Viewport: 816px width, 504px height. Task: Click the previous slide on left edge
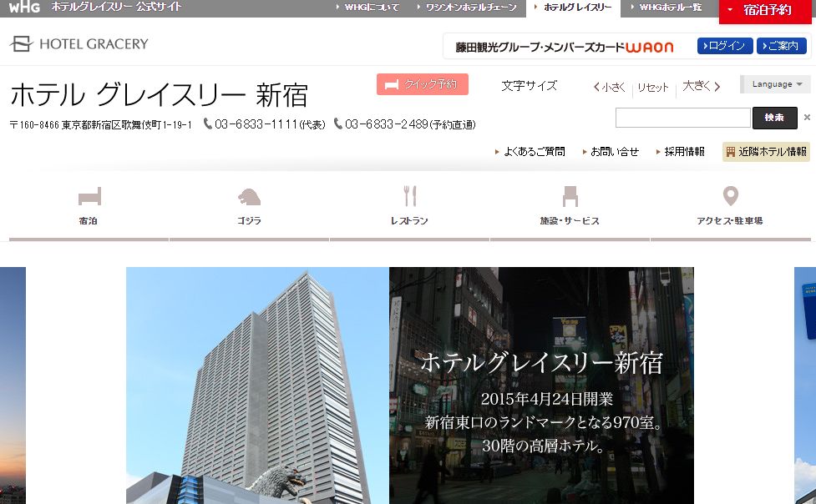click(x=13, y=386)
